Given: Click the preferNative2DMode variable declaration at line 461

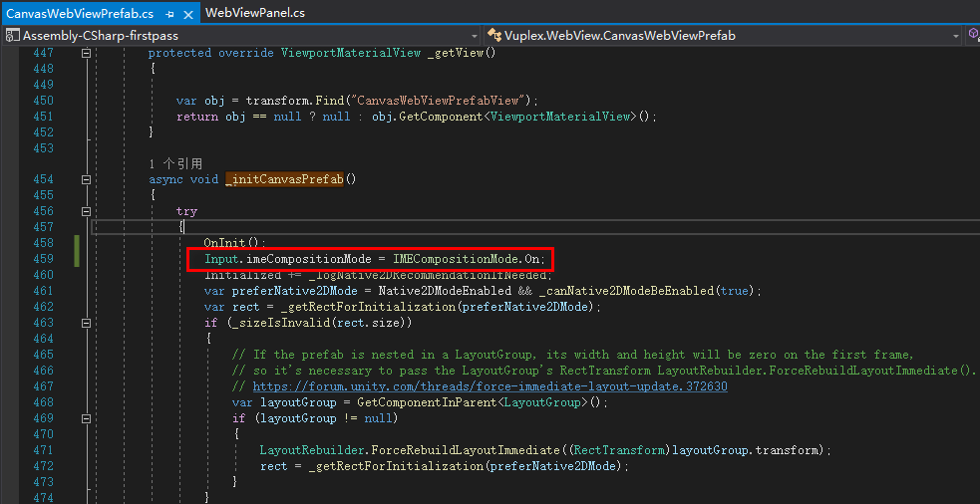Looking at the screenshot, I should (295, 291).
